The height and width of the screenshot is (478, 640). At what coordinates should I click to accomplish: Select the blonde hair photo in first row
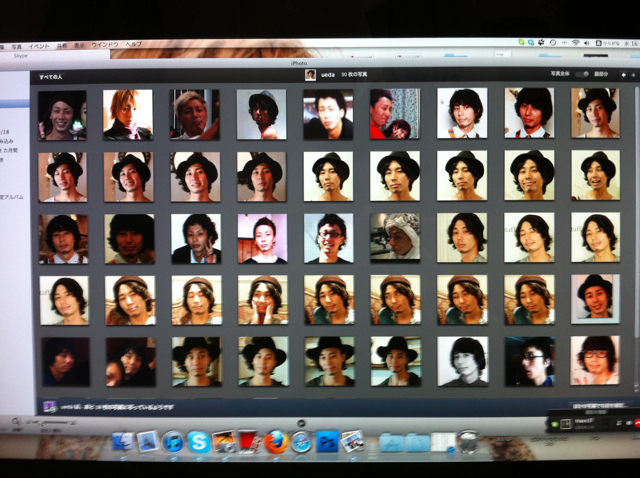128,115
